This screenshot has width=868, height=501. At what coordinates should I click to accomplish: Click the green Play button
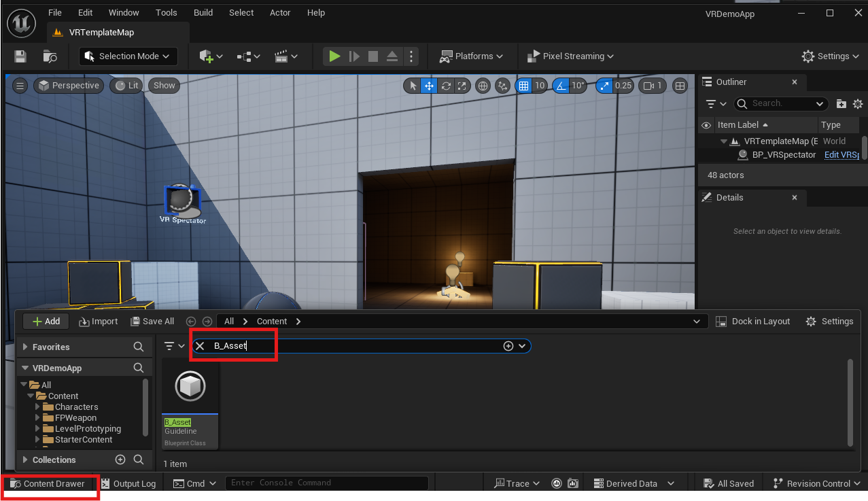(334, 56)
